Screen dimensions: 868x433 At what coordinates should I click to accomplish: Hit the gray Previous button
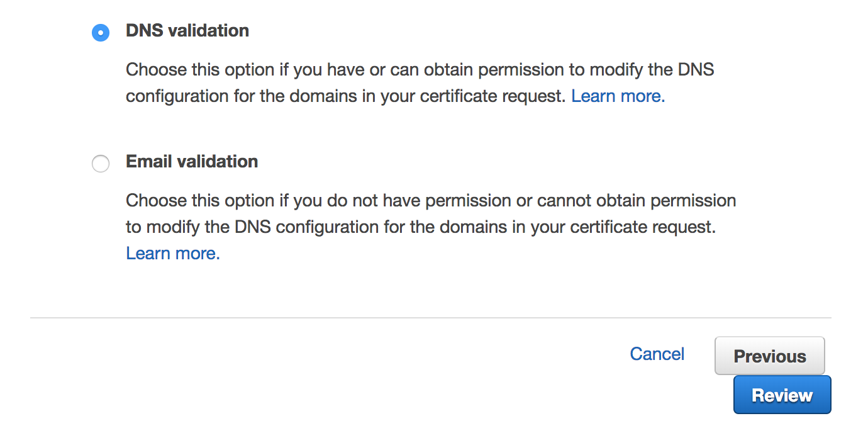tap(769, 356)
